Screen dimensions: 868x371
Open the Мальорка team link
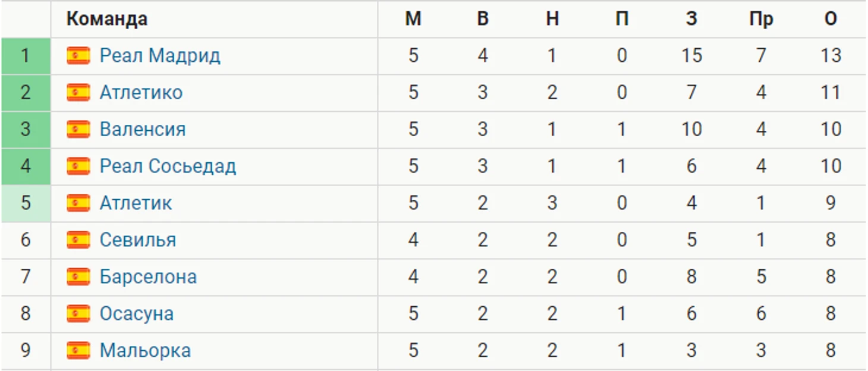click(145, 351)
